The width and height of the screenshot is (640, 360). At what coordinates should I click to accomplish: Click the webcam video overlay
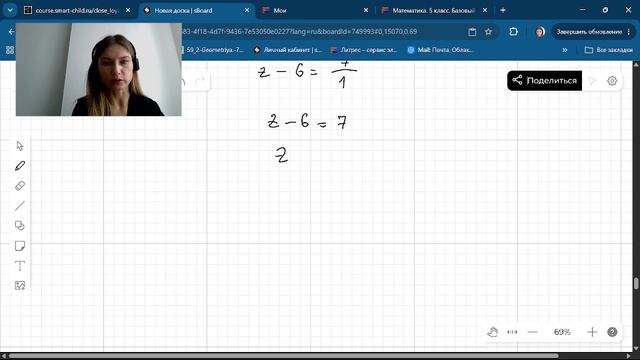point(98,69)
